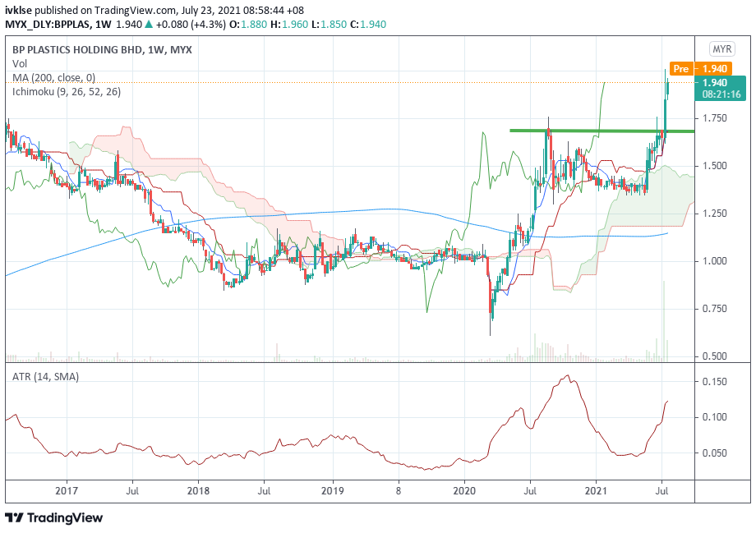Click the change value +0.080 (+4.3%)
This screenshot has height=533, width=756.
(x=191, y=24)
